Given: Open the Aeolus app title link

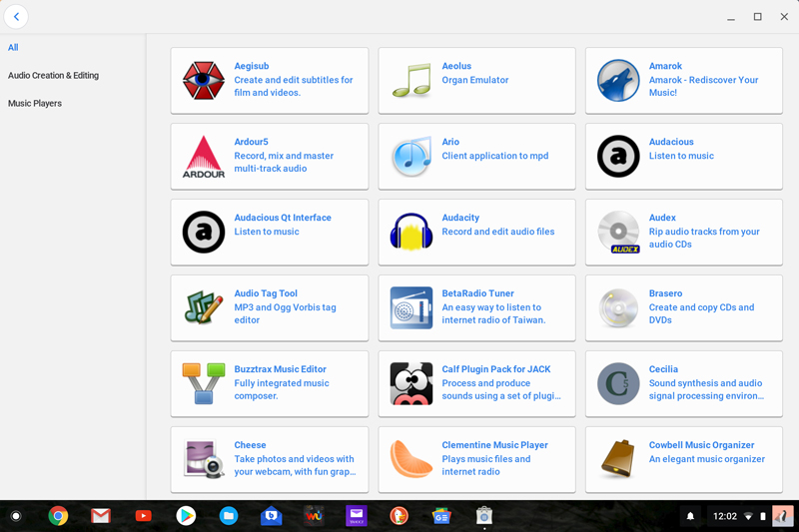Looking at the screenshot, I should 456,66.
